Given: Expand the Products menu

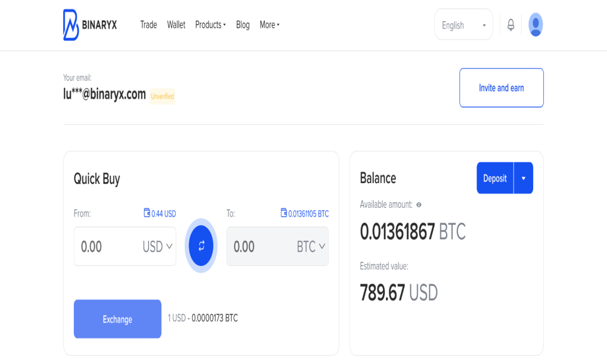Looking at the screenshot, I should tap(210, 25).
